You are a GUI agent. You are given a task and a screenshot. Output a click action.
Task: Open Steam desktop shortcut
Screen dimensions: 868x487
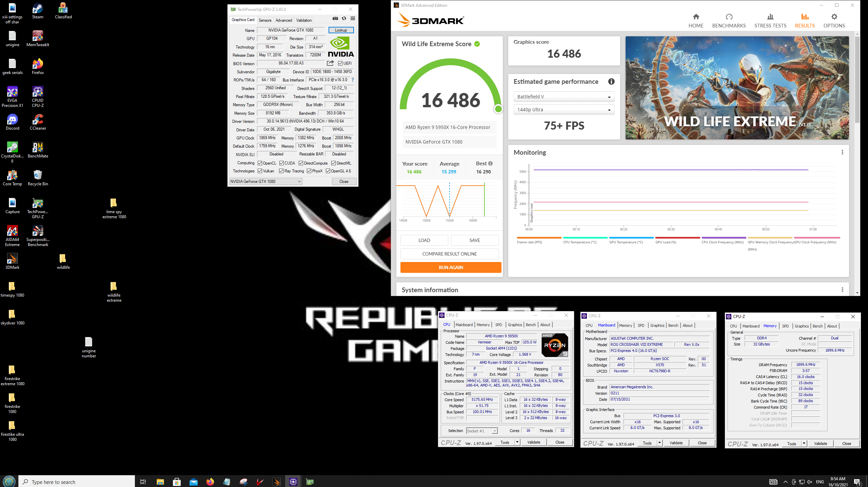[x=38, y=11]
